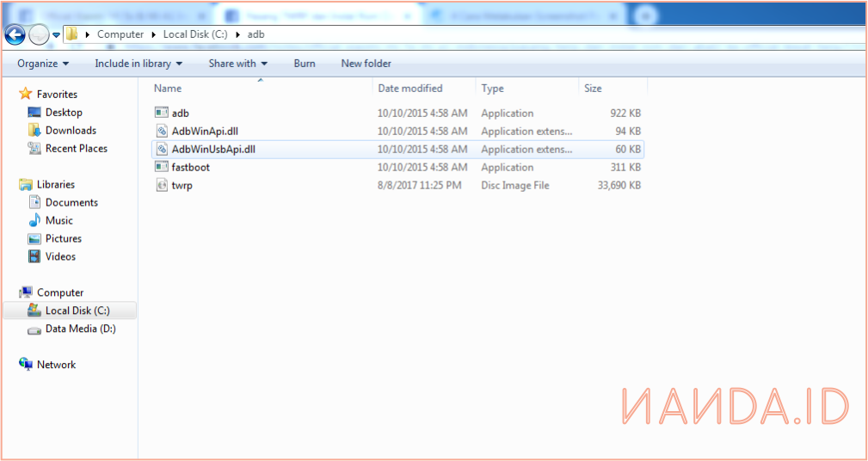Screen dimensions: 868x461
Task: Open Data Media (D:) drive
Action: (x=80, y=329)
